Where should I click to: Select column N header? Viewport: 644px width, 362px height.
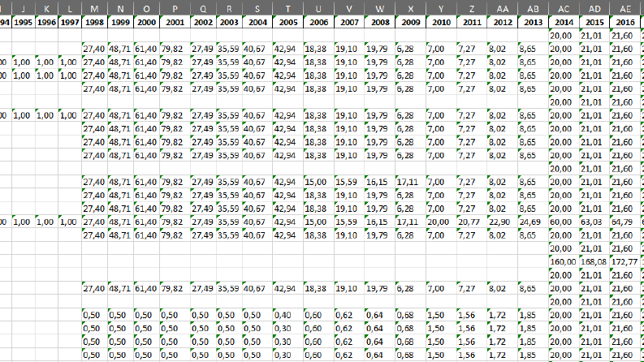click(120, 9)
